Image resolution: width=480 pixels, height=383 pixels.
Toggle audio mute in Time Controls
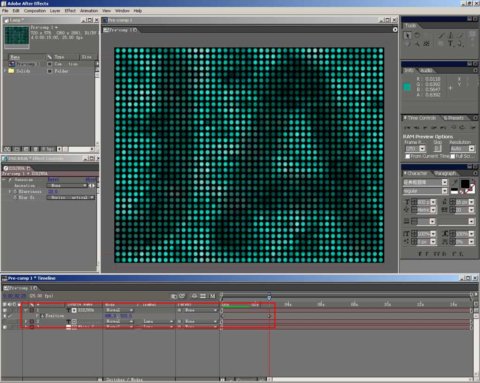pyautogui.click(x=454, y=127)
